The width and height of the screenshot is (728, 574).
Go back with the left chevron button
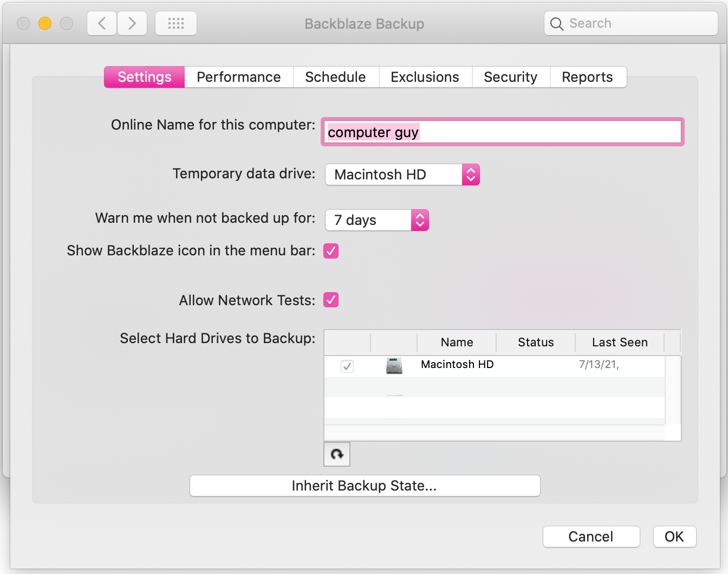click(102, 23)
